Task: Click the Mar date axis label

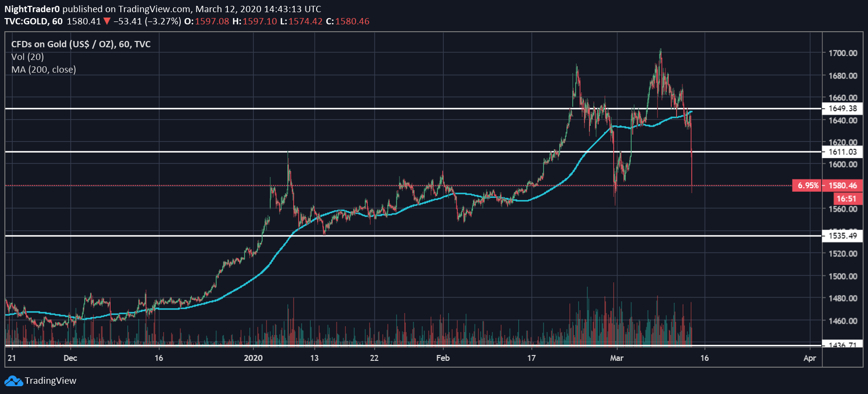Action: [x=617, y=358]
